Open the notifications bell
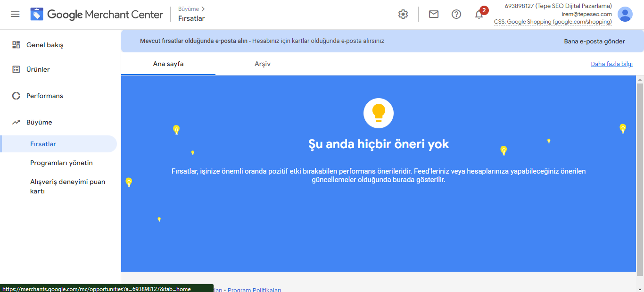Viewport: 644px width, 292px height. [479, 15]
